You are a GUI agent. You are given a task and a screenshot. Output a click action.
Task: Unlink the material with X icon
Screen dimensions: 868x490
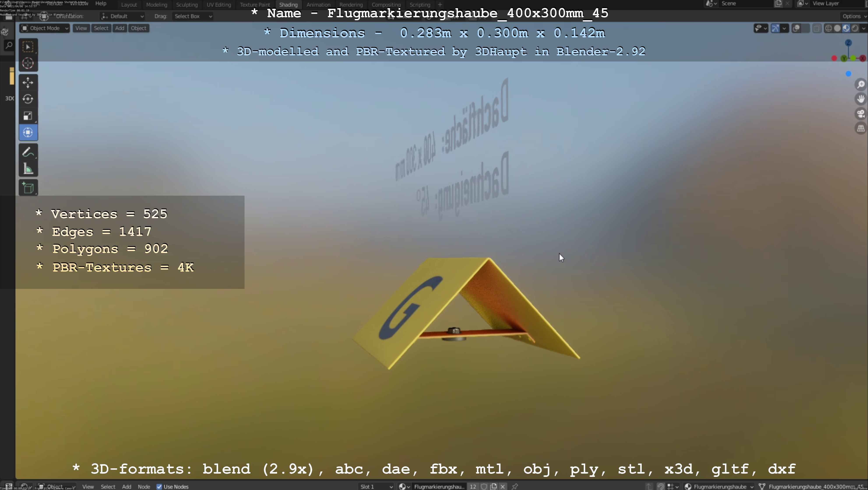coord(503,486)
